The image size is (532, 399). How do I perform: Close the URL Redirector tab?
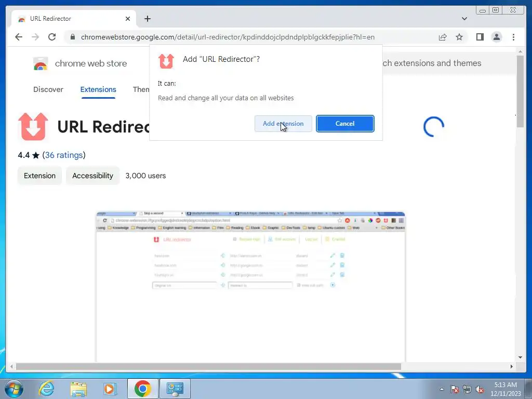pos(128,19)
